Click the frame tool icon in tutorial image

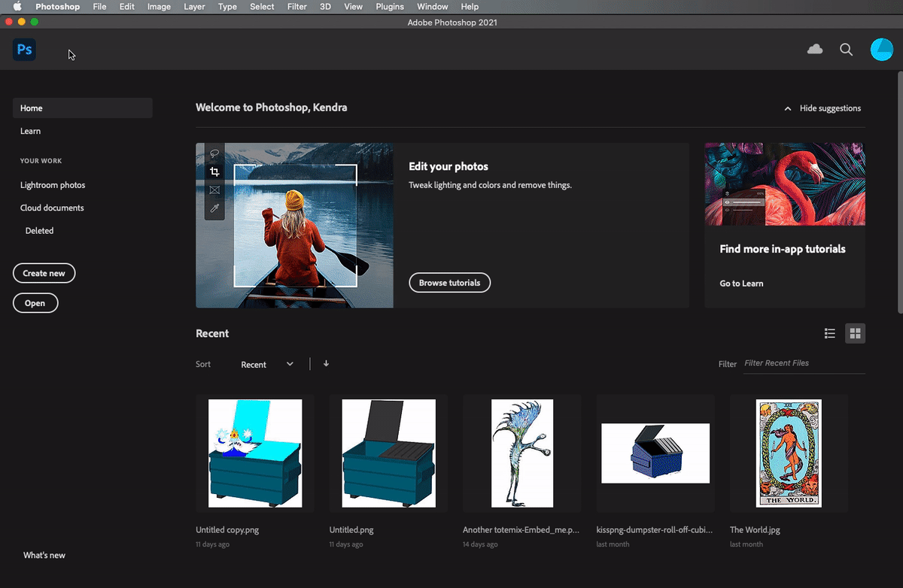(x=214, y=190)
